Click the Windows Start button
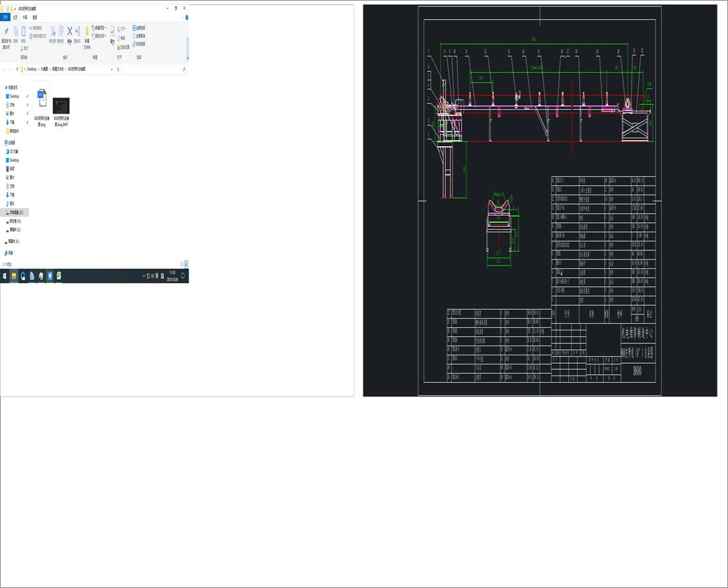The width and height of the screenshot is (728, 588). pyautogui.click(x=4, y=276)
